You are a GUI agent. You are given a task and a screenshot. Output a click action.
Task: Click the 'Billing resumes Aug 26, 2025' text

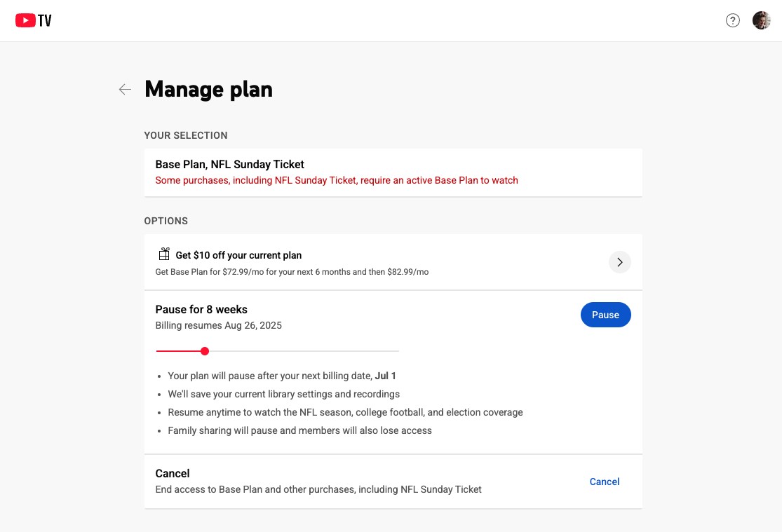(x=218, y=325)
